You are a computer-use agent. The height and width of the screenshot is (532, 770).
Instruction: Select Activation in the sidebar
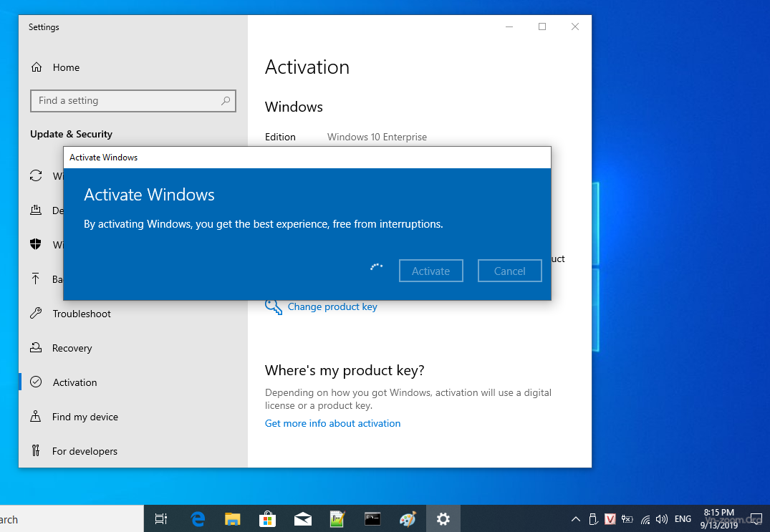click(74, 382)
